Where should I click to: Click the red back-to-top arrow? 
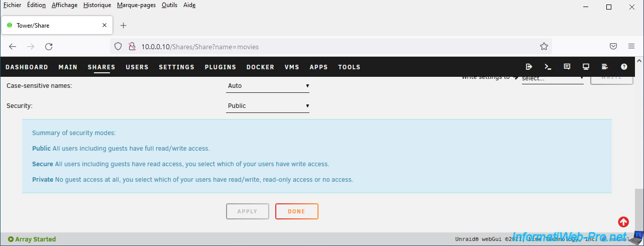click(x=623, y=221)
